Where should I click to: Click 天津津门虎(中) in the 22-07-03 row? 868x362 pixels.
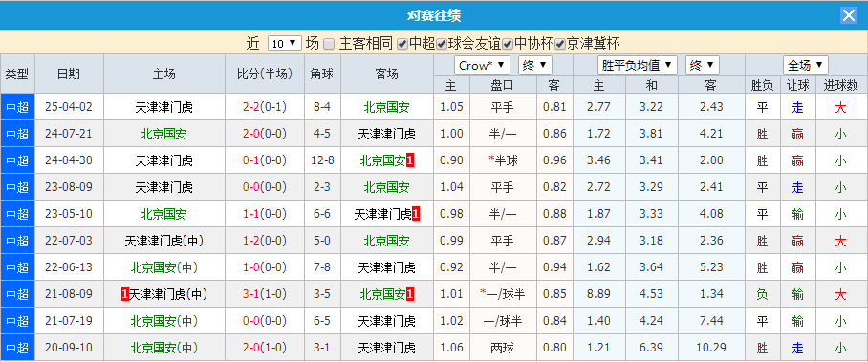pos(163,241)
